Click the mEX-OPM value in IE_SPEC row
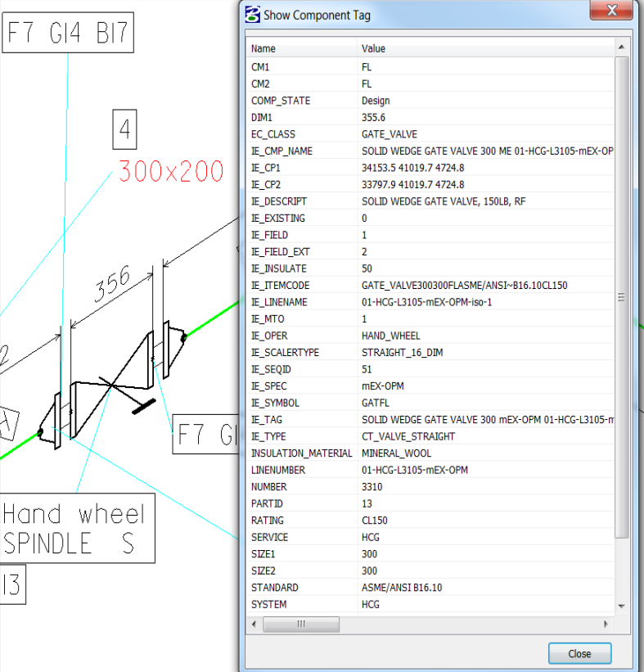Image resolution: width=644 pixels, height=672 pixels. coord(383,386)
